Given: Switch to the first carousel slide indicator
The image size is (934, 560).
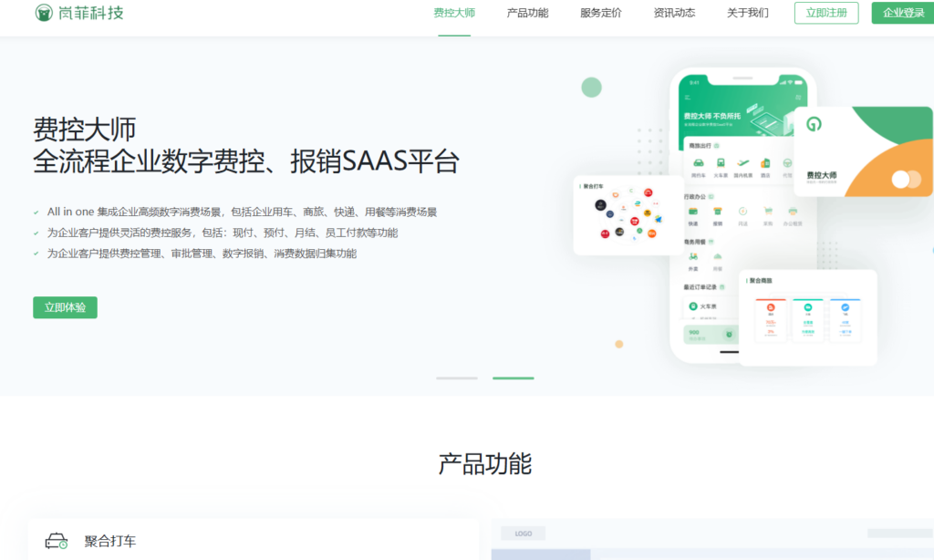Looking at the screenshot, I should (456, 378).
